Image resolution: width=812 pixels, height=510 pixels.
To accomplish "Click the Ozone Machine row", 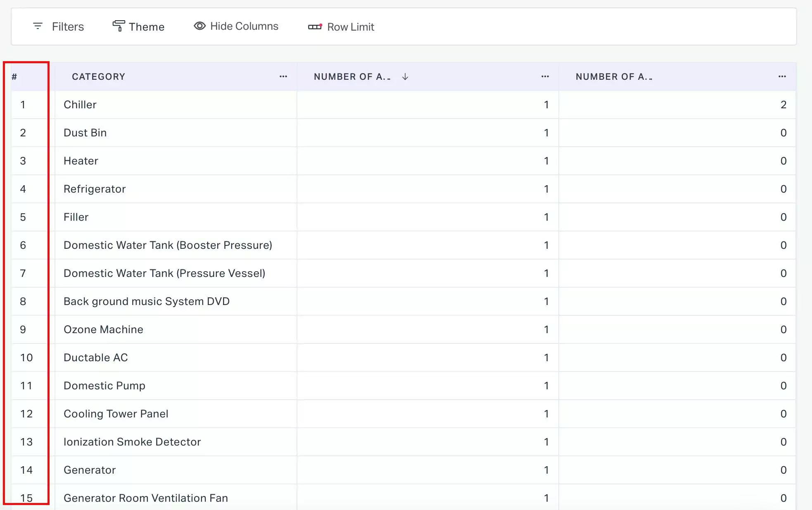I will coord(103,329).
